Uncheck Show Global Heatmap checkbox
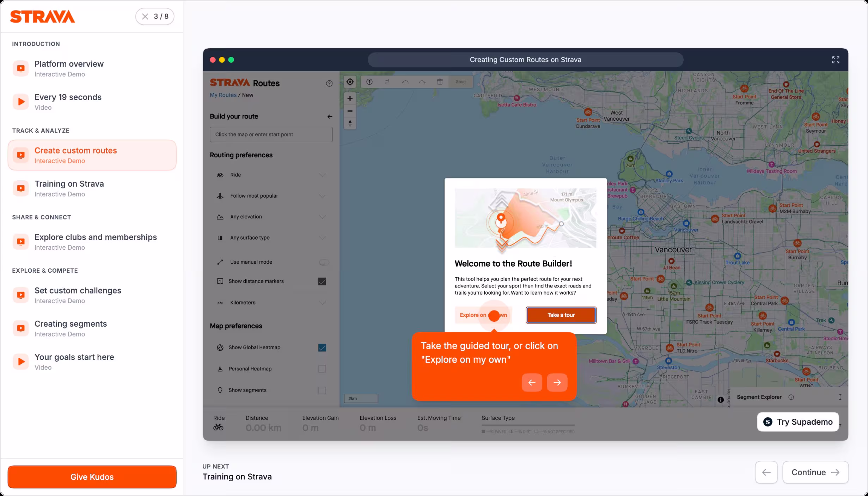 coord(322,348)
